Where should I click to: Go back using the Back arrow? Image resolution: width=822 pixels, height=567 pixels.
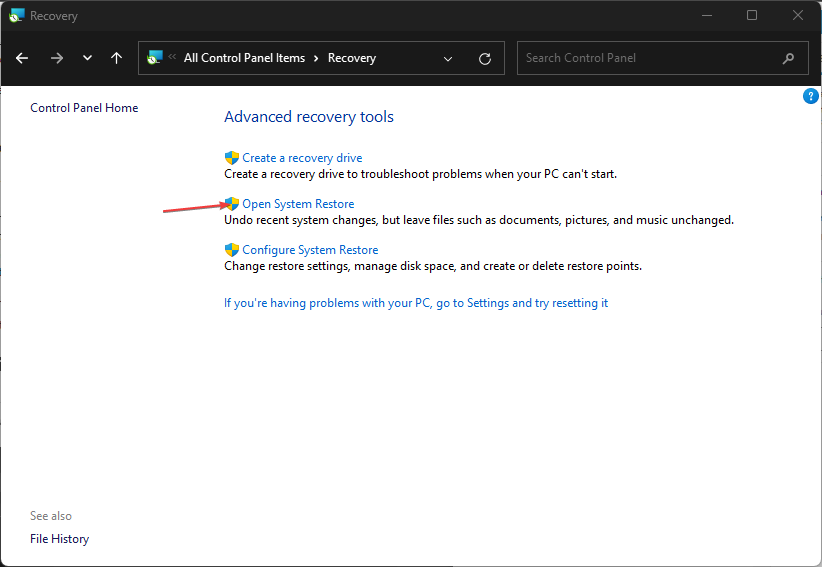(x=22, y=58)
